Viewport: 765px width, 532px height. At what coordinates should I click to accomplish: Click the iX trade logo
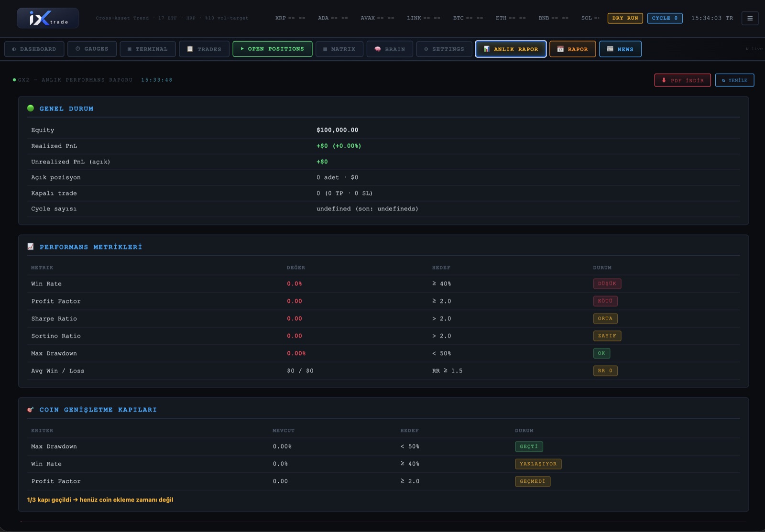click(x=48, y=18)
